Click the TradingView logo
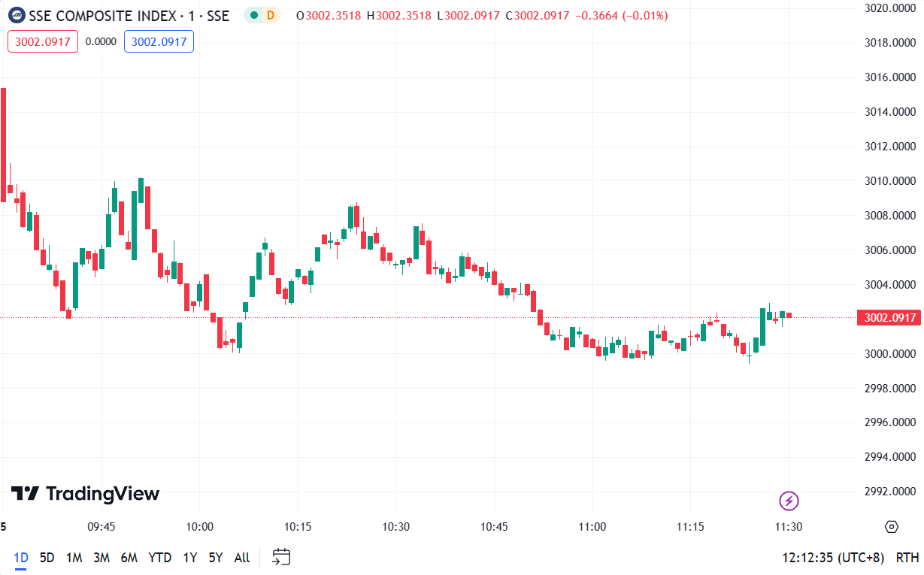This screenshot has width=924, height=575. tap(85, 494)
